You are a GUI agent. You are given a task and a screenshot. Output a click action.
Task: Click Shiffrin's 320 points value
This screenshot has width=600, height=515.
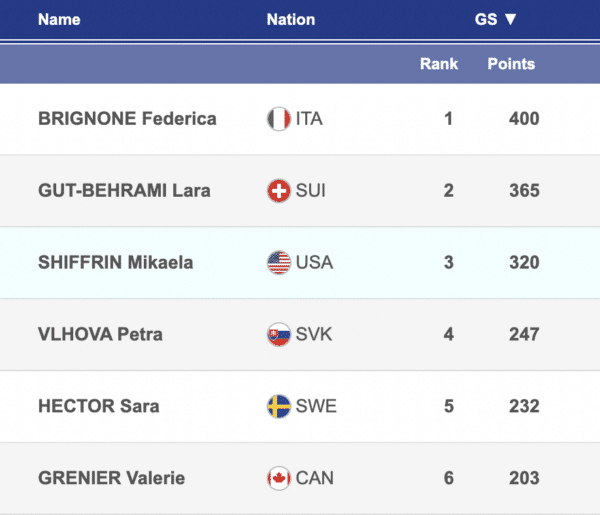pos(523,263)
